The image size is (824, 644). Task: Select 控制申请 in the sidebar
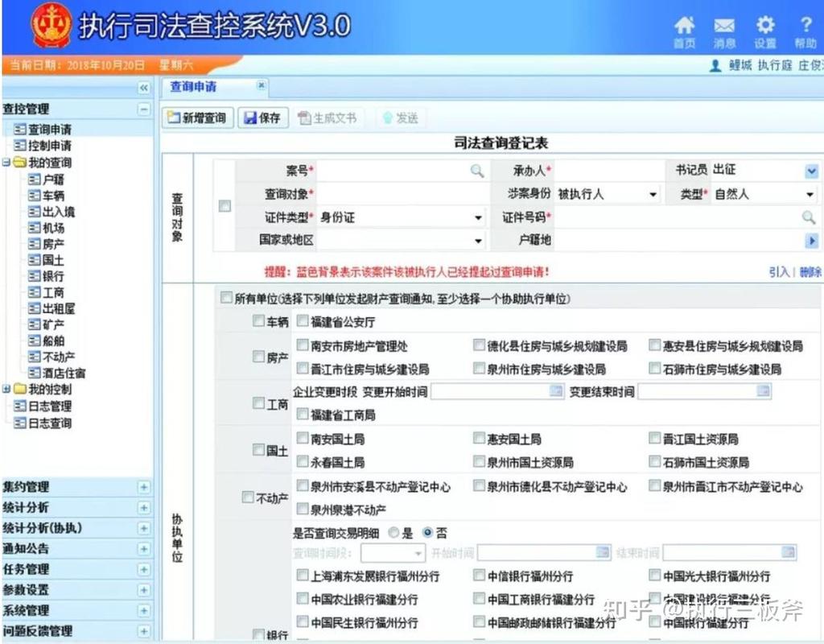coord(43,146)
